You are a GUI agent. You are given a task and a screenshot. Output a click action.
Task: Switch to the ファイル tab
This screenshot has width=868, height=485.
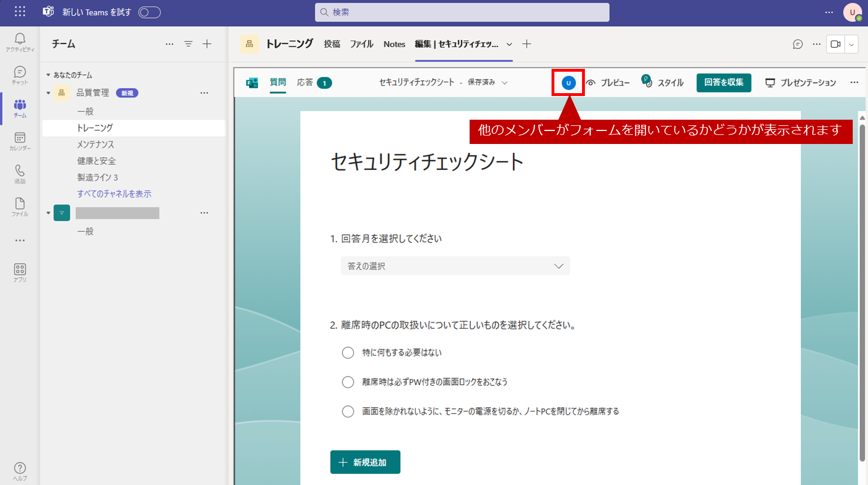(x=362, y=44)
